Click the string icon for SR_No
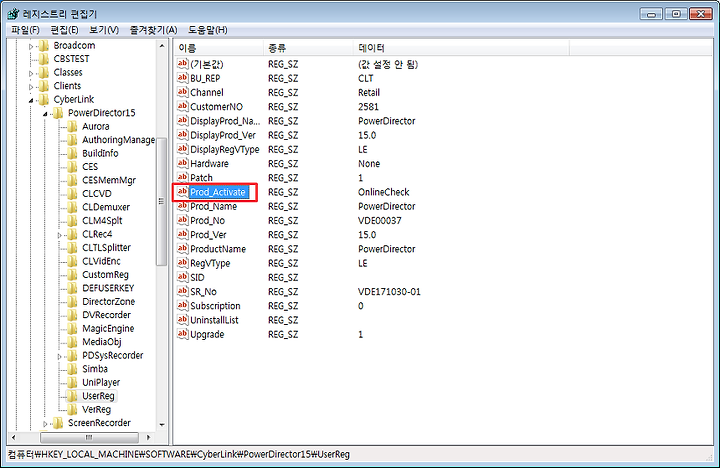Image resolution: width=720 pixels, height=468 pixels. [x=182, y=292]
